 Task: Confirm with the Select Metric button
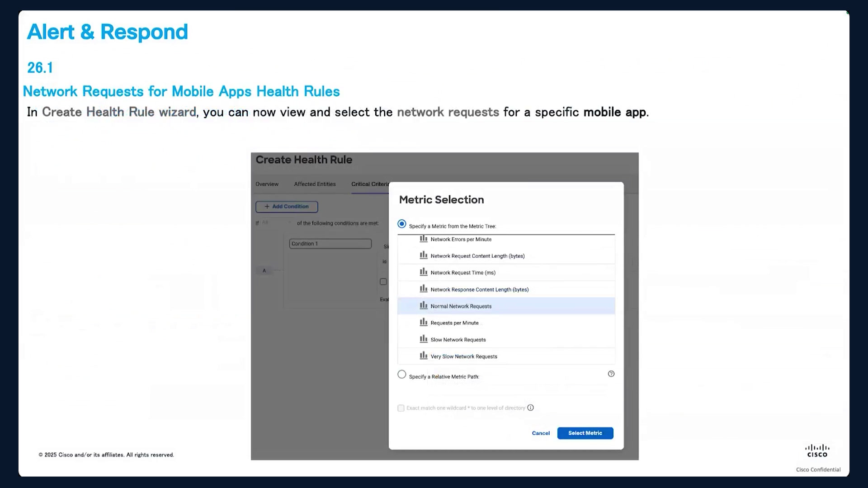click(x=585, y=433)
